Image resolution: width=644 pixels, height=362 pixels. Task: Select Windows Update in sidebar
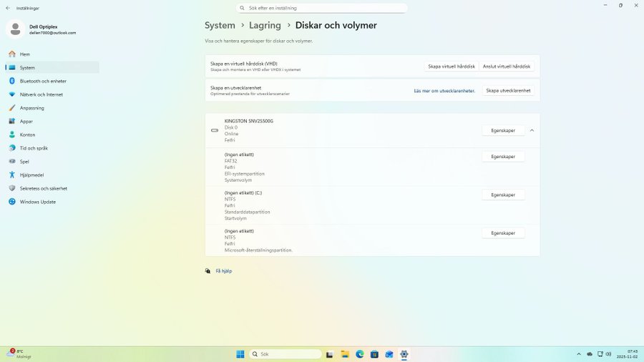click(37, 202)
